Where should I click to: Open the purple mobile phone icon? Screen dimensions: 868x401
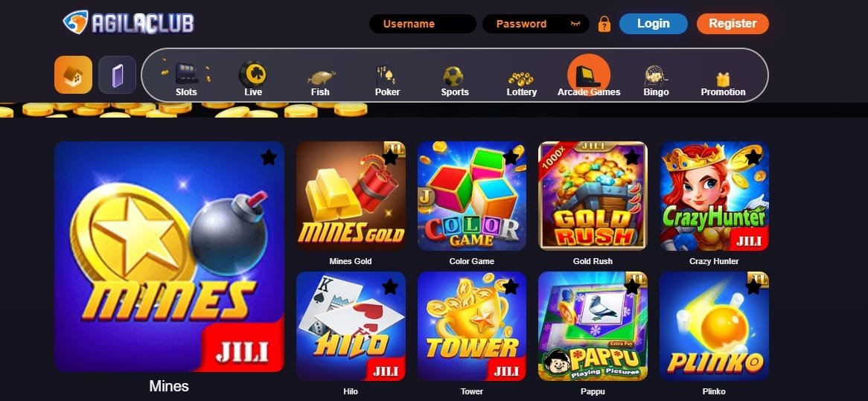coord(117,74)
